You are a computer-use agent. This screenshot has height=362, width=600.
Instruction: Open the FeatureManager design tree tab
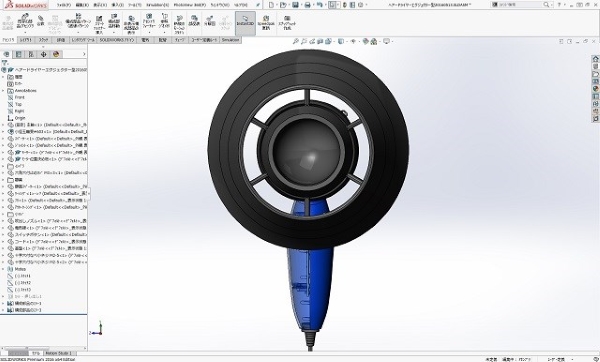click(6, 54)
